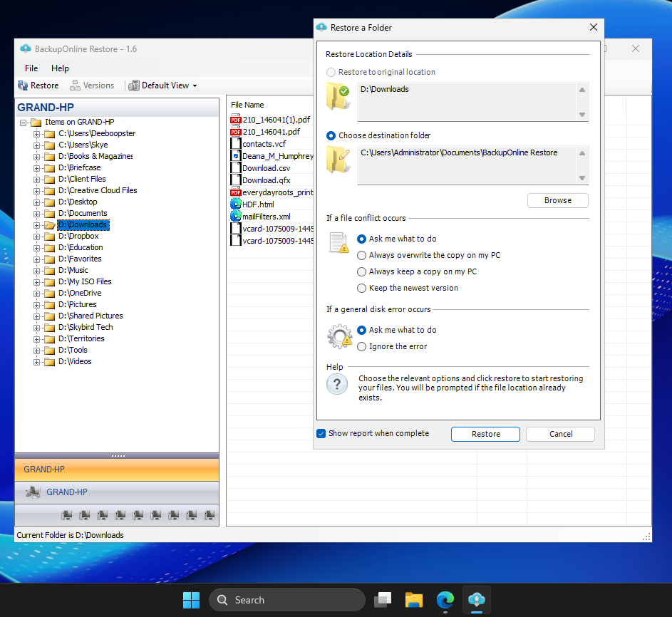Screen dimensions: 672x617
Task: Launch Microsoft Edge from the taskbar
Action: pyautogui.click(x=445, y=600)
